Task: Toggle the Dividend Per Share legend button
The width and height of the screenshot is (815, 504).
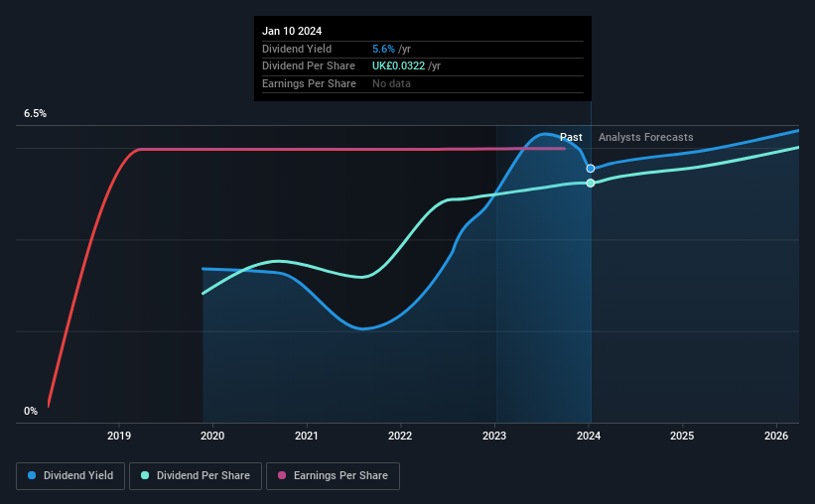Action: (196, 476)
